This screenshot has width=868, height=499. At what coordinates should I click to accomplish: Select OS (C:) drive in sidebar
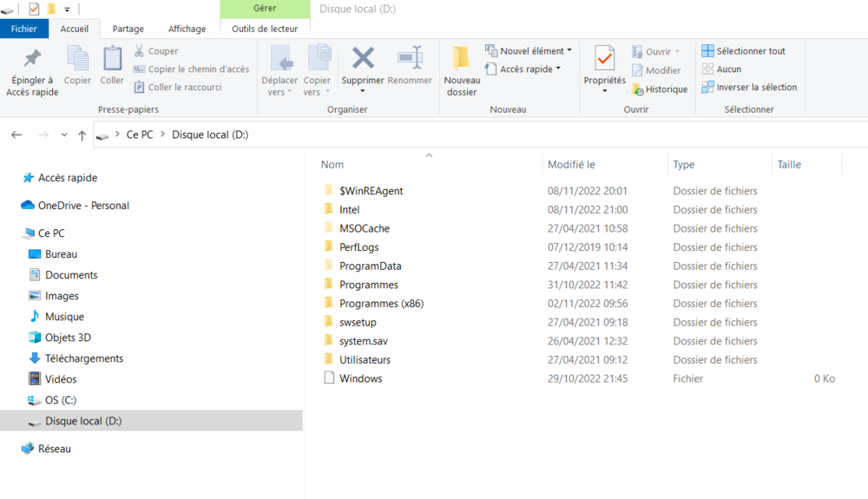61,400
